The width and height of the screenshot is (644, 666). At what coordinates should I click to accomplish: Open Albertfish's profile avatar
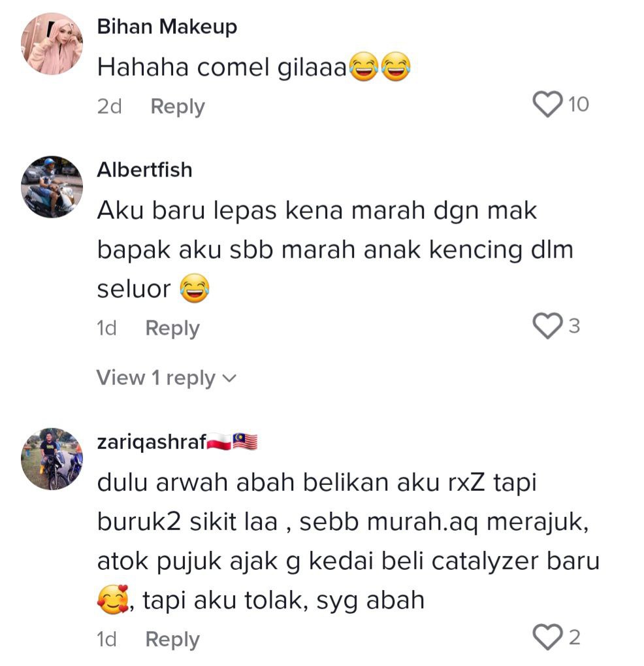(x=52, y=187)
